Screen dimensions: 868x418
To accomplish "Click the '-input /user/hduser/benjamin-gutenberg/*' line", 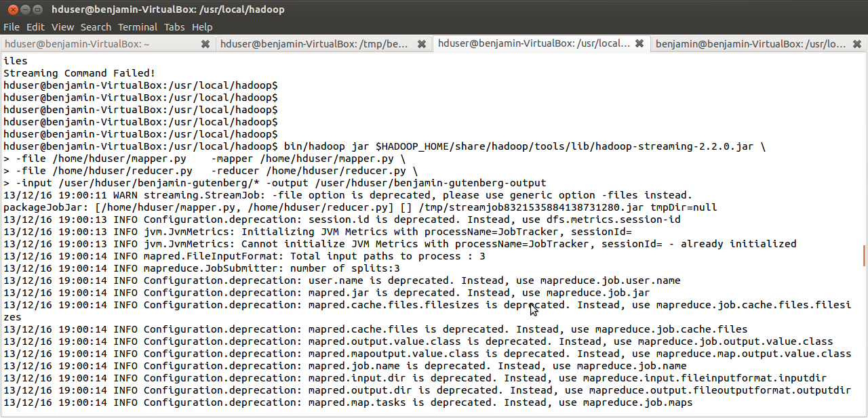I will [x=275, y=183].
